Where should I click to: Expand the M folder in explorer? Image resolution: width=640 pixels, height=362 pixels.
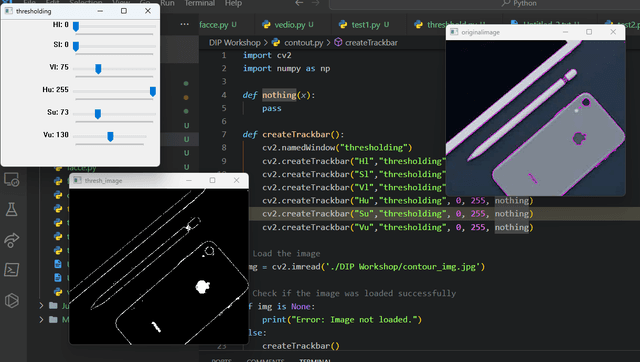41,319
